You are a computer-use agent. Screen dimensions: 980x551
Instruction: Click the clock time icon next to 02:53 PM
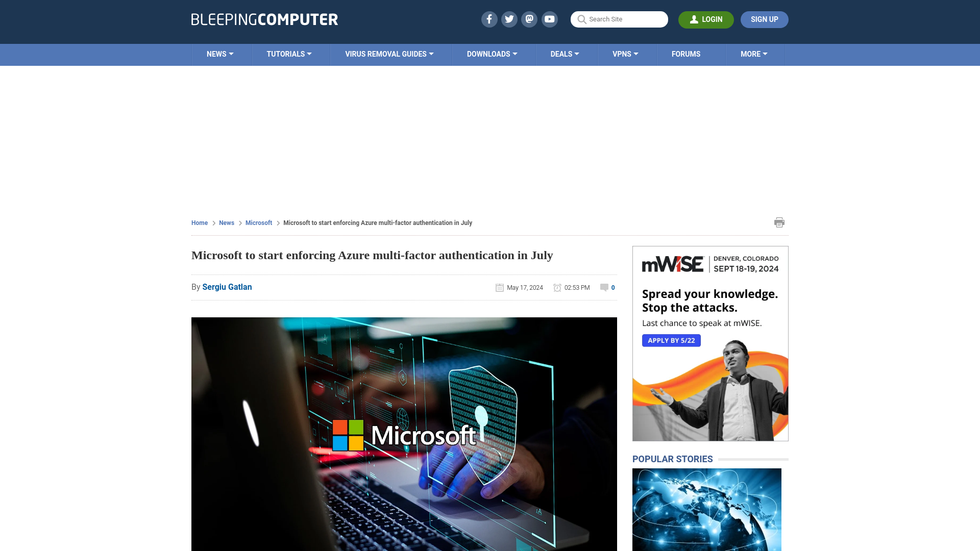[x=557, y=287]
